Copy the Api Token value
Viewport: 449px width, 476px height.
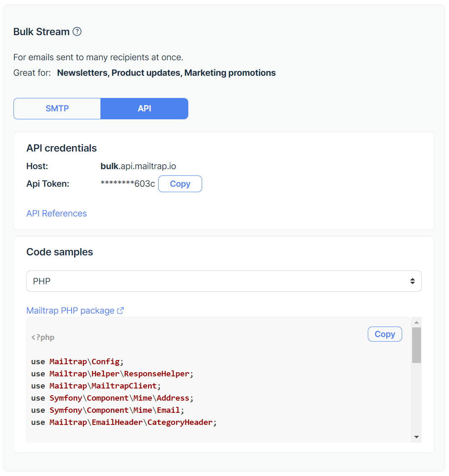(x=180, y=184)
